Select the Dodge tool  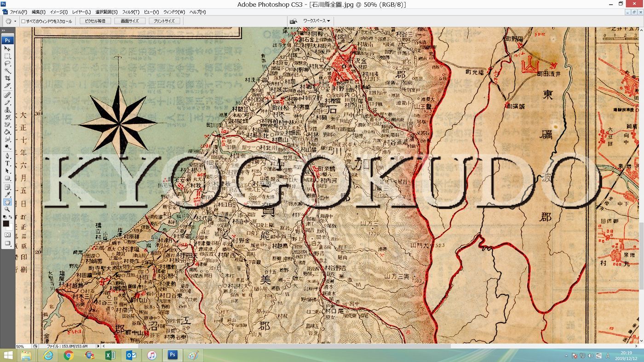pos(7,147)
